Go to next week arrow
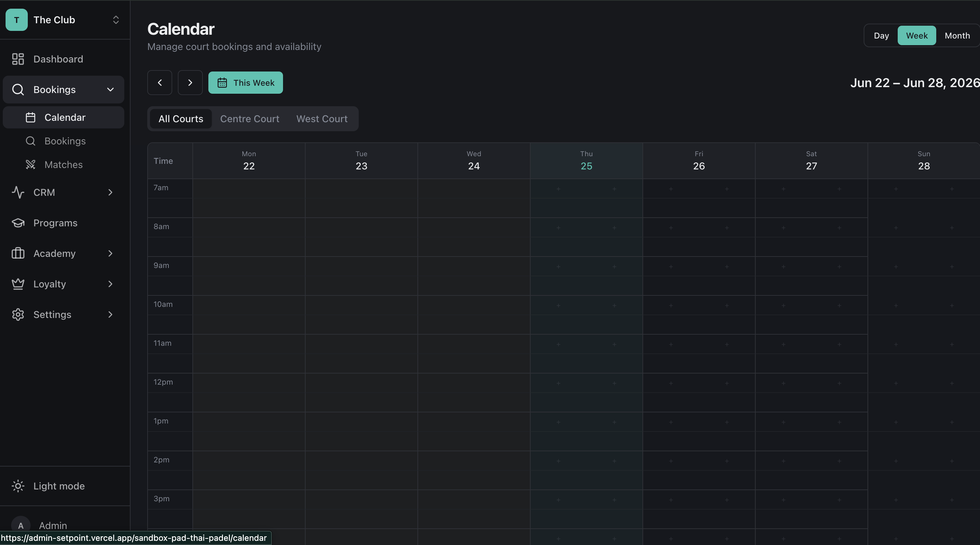The image size is (980, 545). click(190, 83)
